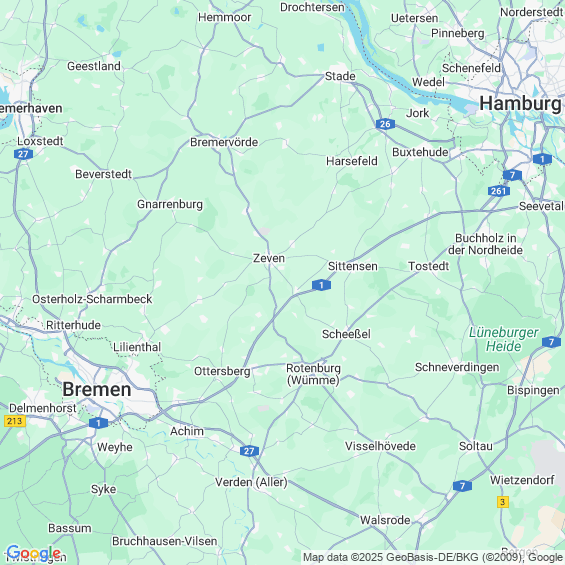565x565 pixels.
Task: Click the A27 shield near Verden
Action: pyautogui.click(x=249, y=451)
